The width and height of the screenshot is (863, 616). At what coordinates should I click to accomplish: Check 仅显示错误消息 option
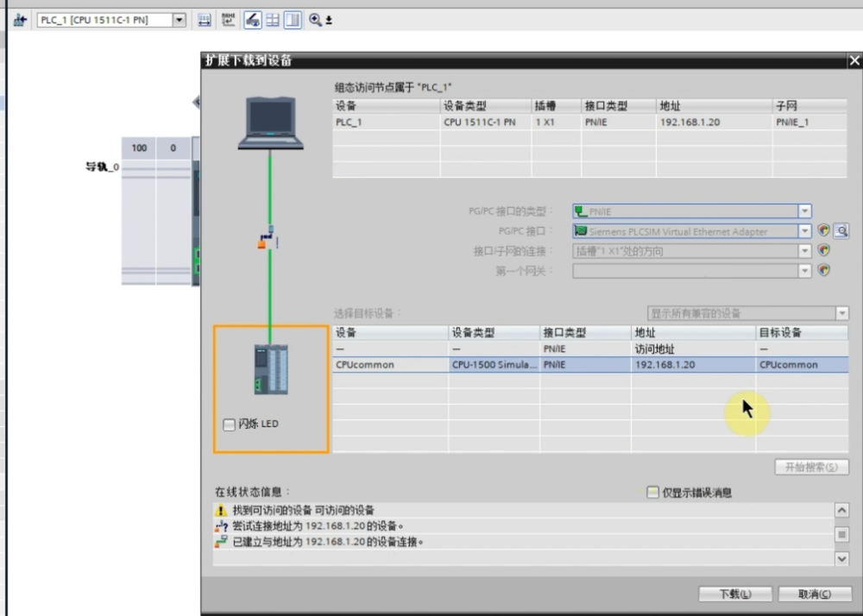pyautogui.click(x=652, y=493)
